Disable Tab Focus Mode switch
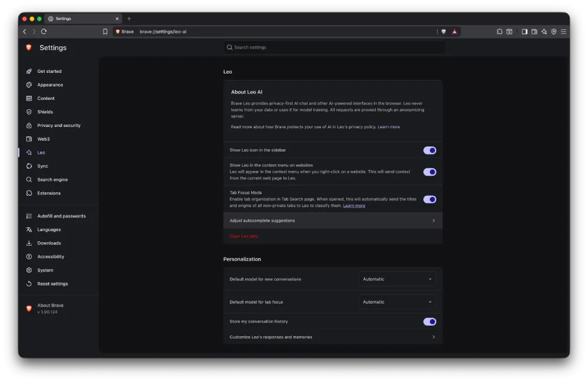This screenshot has height=382, width=588. tap(430, 199)
